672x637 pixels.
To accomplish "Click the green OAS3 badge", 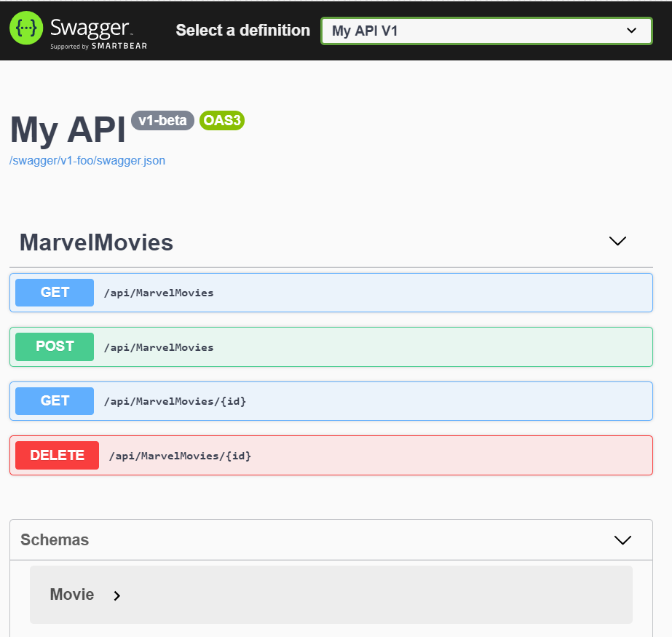I will [x=221, y=120].
